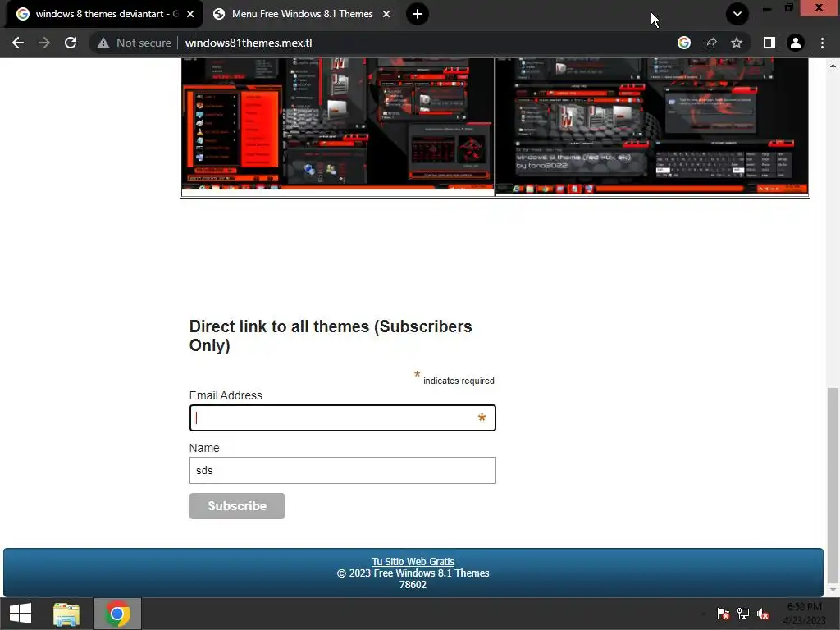840x630 pixels.
Task: Open the Not secure site info warning
Action: coord(135,43)
